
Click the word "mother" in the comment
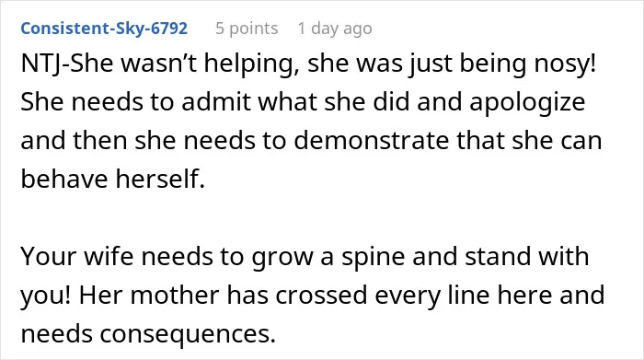coord(175,295)
